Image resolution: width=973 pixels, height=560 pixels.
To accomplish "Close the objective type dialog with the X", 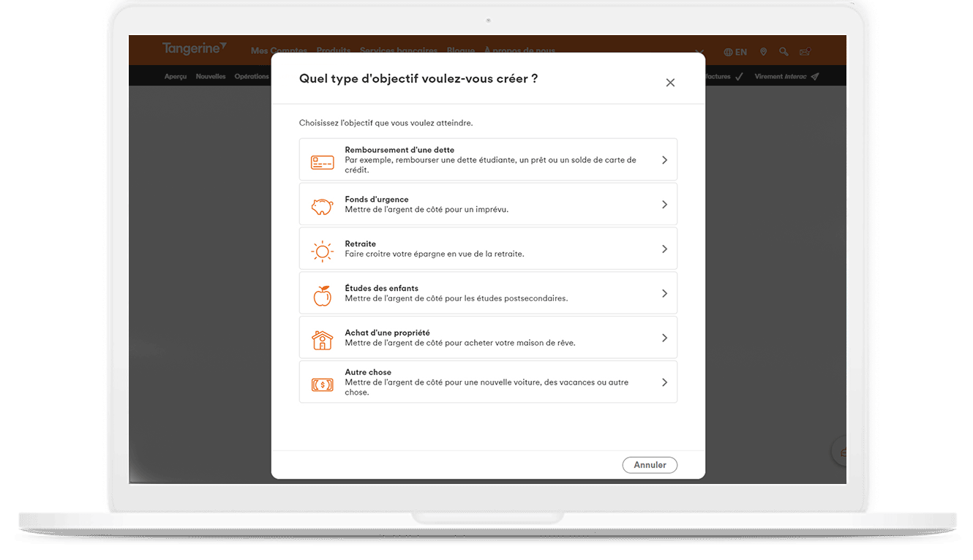I will tap(670, 83).
